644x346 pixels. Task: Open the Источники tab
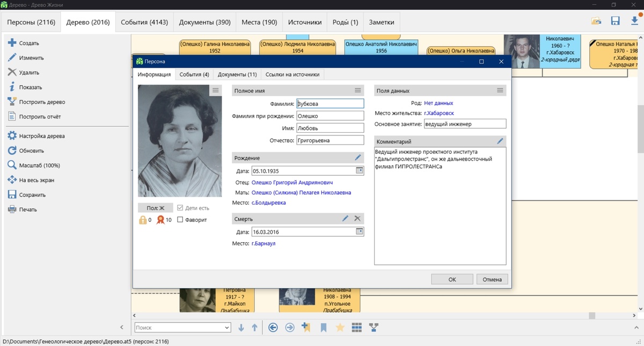pos(305,23)
